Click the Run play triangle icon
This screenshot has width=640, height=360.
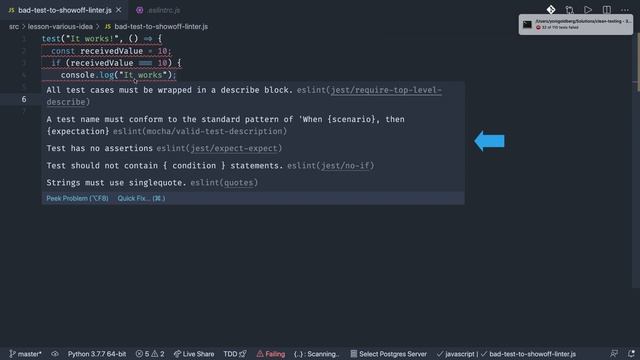[x=588, y=10]
